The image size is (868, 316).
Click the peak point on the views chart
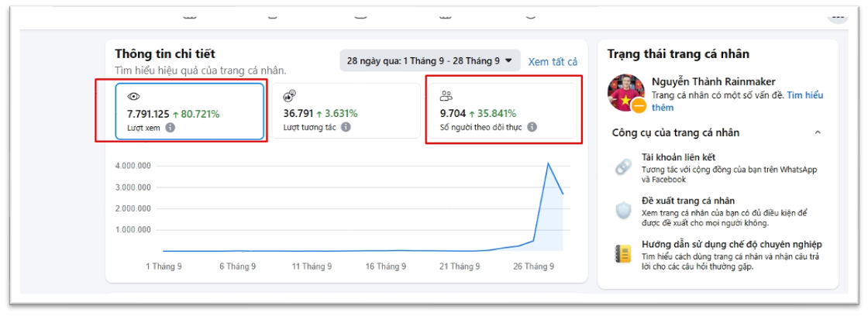(x=548, y=163)
